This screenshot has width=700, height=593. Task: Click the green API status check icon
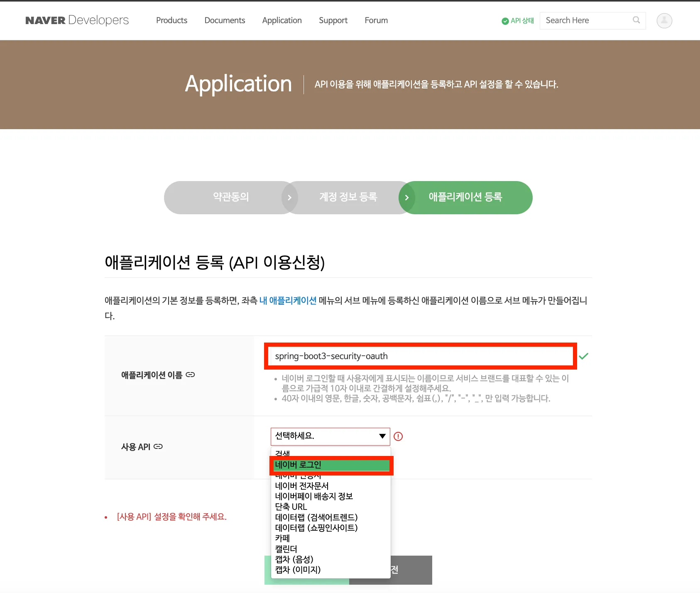(505, 21)
